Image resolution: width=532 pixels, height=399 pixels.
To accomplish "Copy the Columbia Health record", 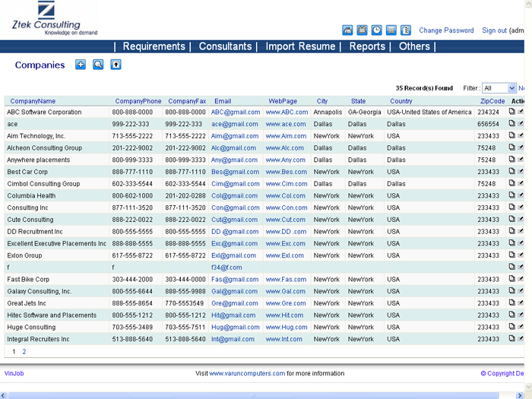I will point(512,195).
